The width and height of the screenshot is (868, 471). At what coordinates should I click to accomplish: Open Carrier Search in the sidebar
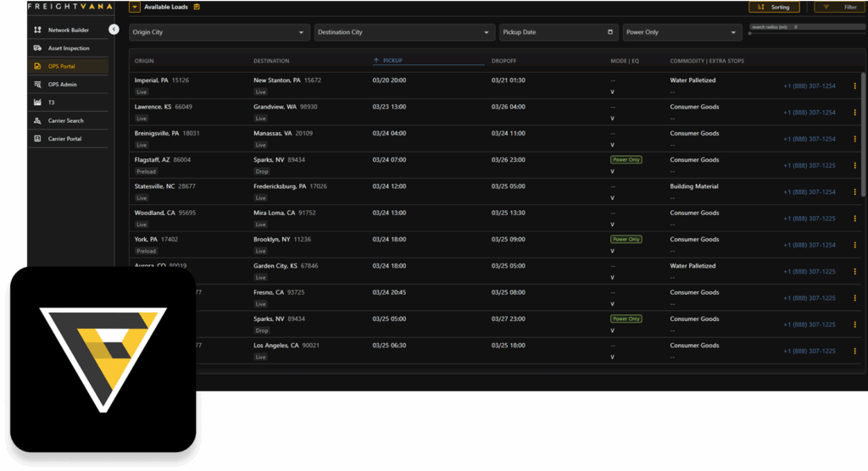click(x=66, y=120)
